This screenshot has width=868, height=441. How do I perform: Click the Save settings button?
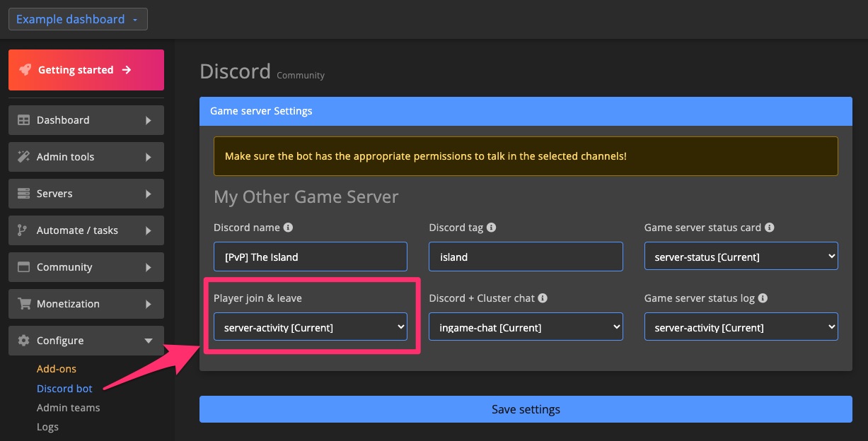pos(526,409)
